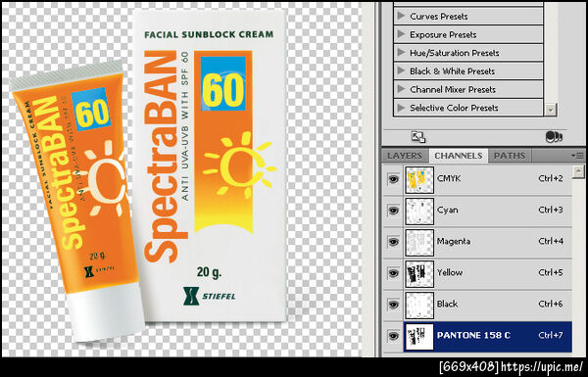Open the Channels panel options menu
588x377 pixels.
pyautogui.click(x=578, y=155)
